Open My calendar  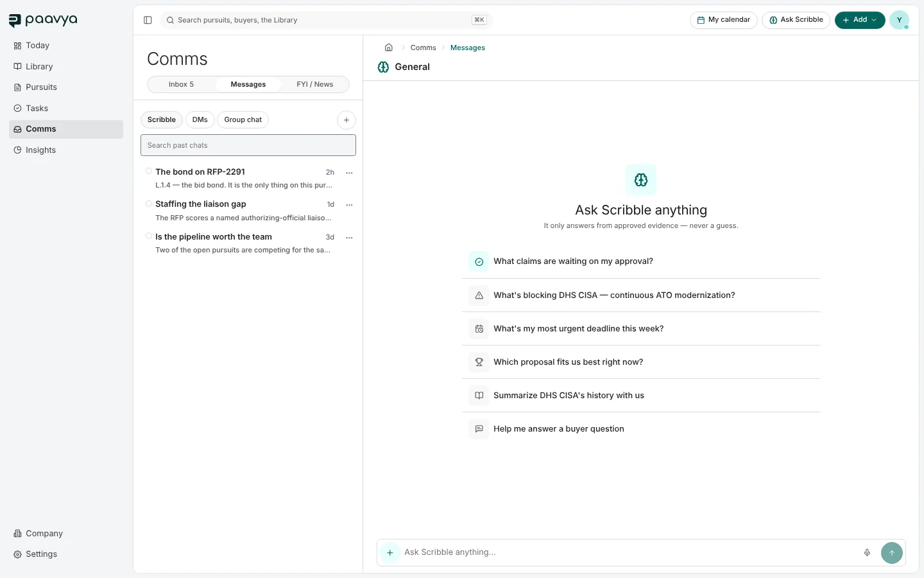pyautogui.click(x=724, y=20)
